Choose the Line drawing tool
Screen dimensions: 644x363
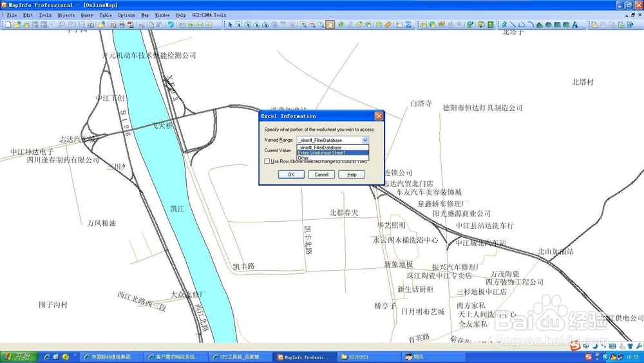[x=513, y=25]
